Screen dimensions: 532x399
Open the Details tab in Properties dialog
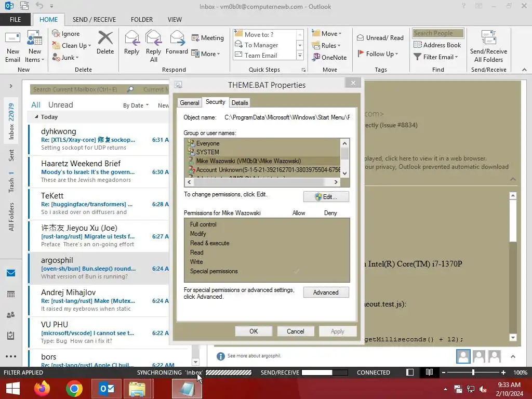pos(240,103)
